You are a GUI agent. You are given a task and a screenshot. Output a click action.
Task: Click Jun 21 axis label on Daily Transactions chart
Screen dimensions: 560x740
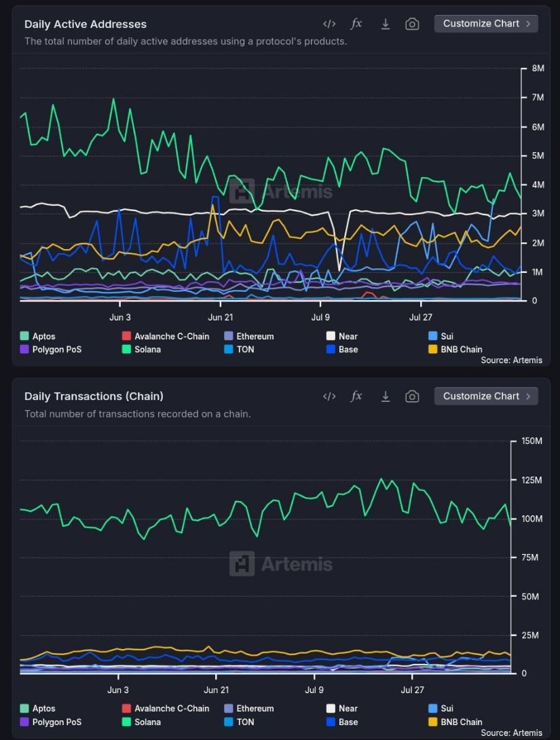[216, 690]
